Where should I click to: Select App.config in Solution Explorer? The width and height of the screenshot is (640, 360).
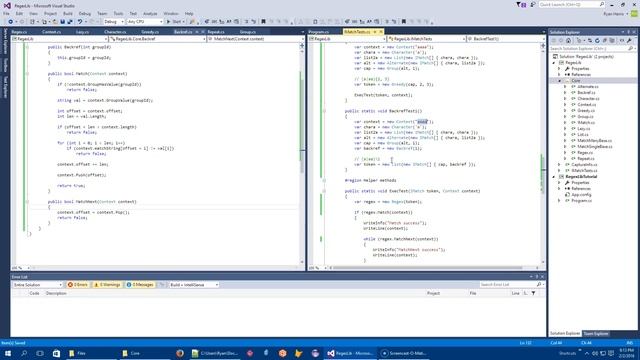(581, 195)
